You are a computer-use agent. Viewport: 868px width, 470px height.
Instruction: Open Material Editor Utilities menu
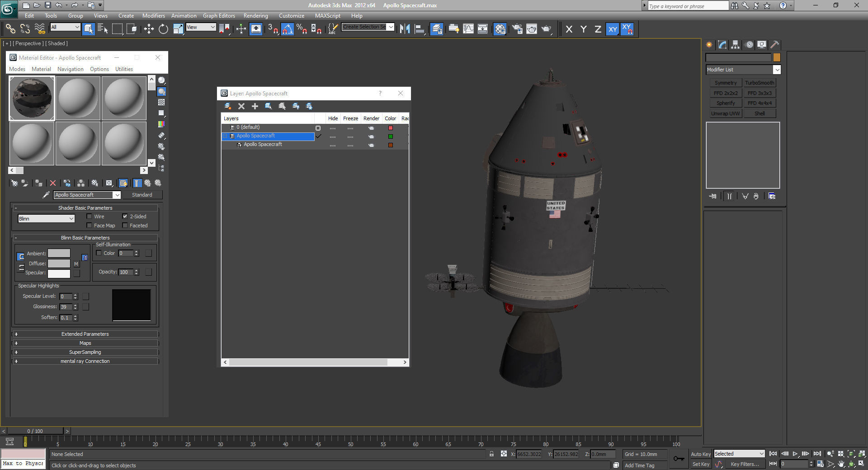124,69
